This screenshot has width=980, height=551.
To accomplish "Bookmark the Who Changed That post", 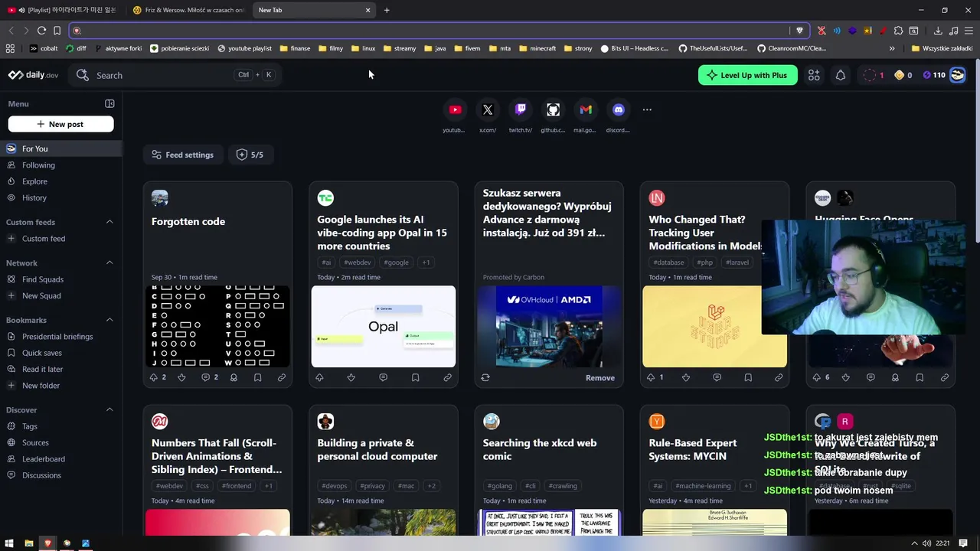I will click(748, 377).
